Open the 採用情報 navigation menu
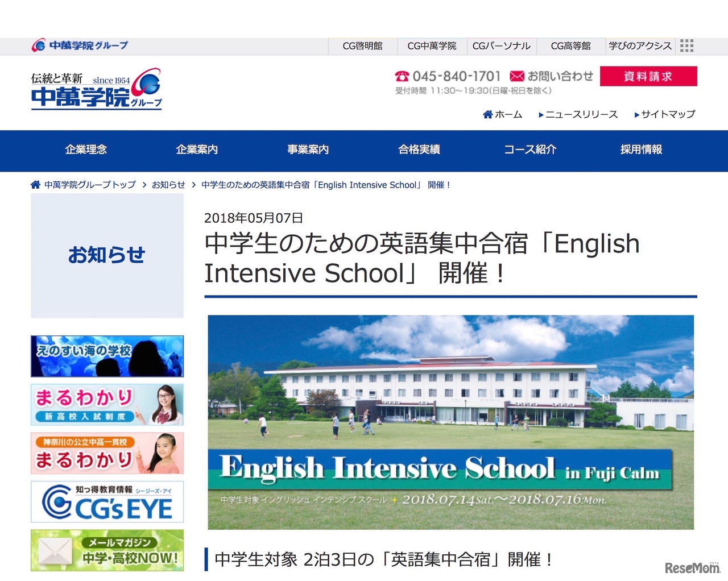The height and width of the screenshot is (581, 728). 640,150
